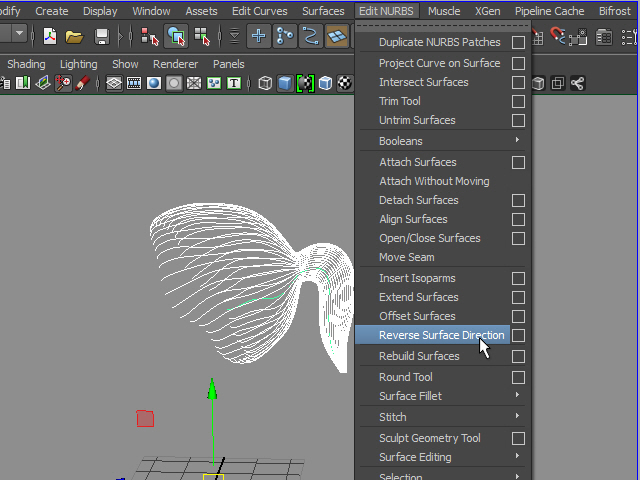Click the snap to view planes icon
640x480 pixels.
coord(337,37)
